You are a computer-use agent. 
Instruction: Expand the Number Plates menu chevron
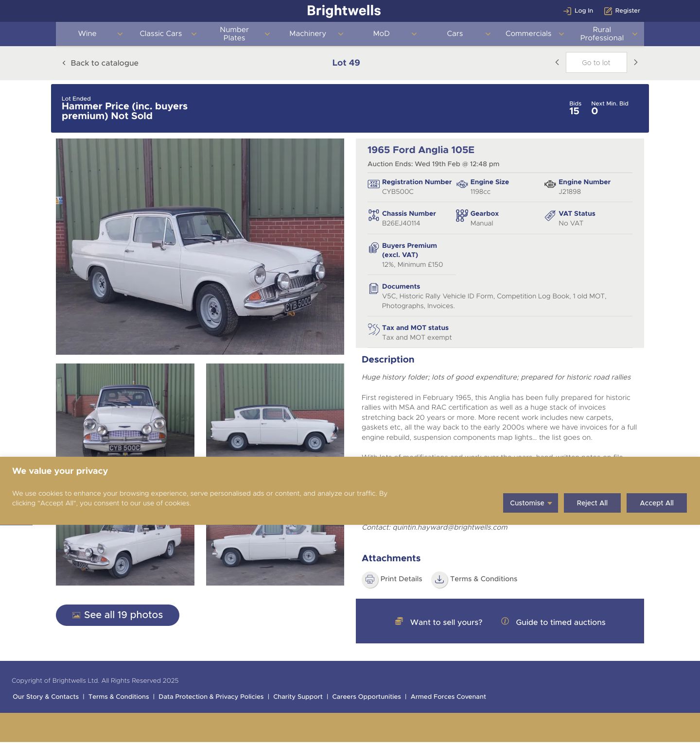pyautogui.click(x=267, y=34)
